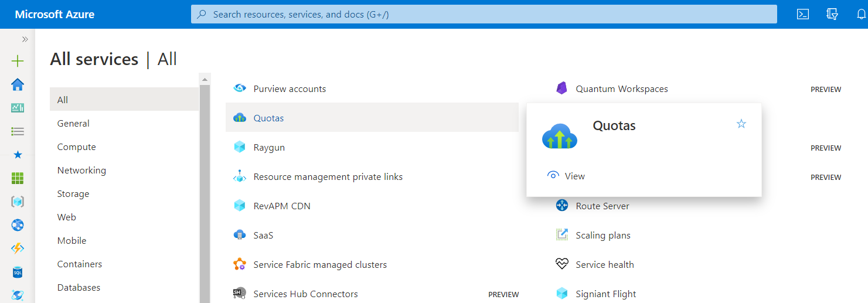This screenshot has width=868, height=303.
Task: Open the notifications bell icon
Action: pyautogui.click(x=860, y=14)
